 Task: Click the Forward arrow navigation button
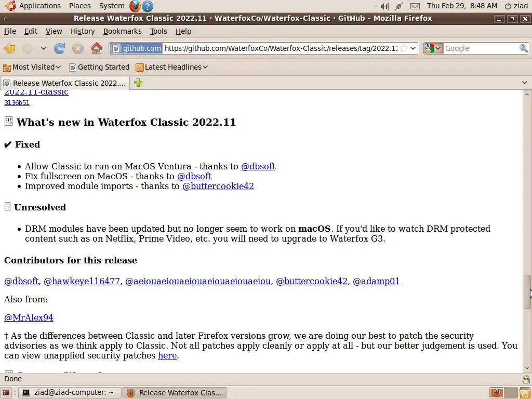pos(28,48)
